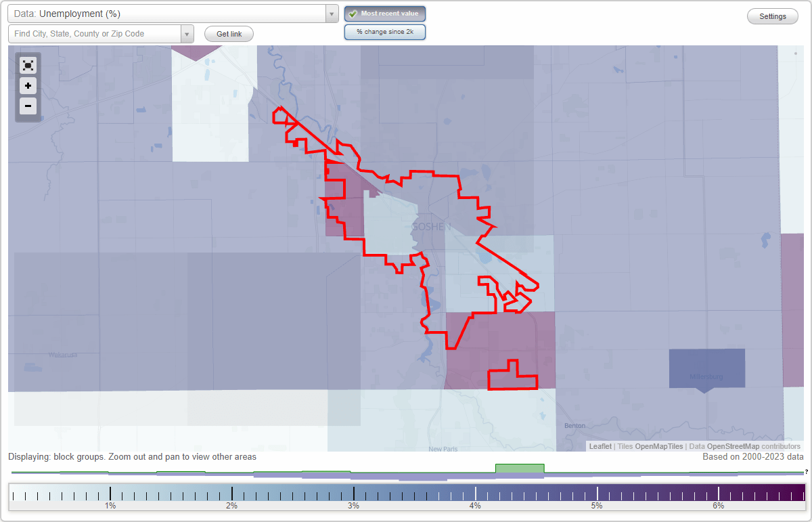Click the 'Displaying: block groups' status text
Screen dimensions: 812x522
(x=132, y=457)
